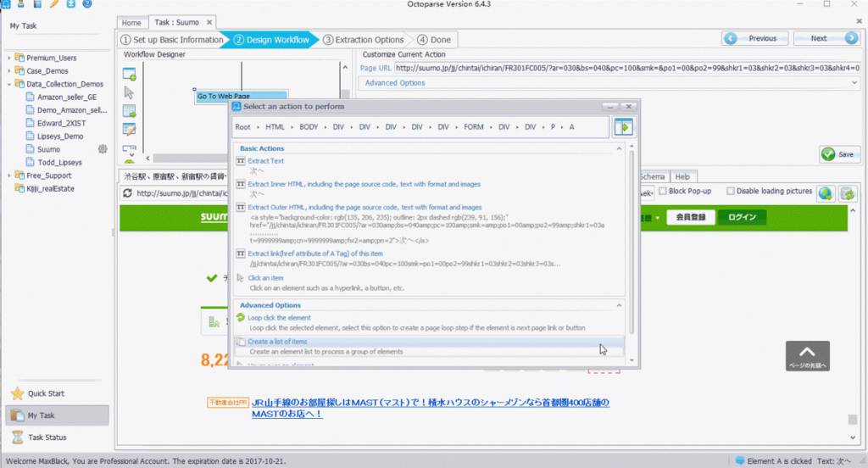This screenshot has width=868, height=468.
Task: Choose Loop click the element action
Action: pyautogui.click(x=279, y=317)
